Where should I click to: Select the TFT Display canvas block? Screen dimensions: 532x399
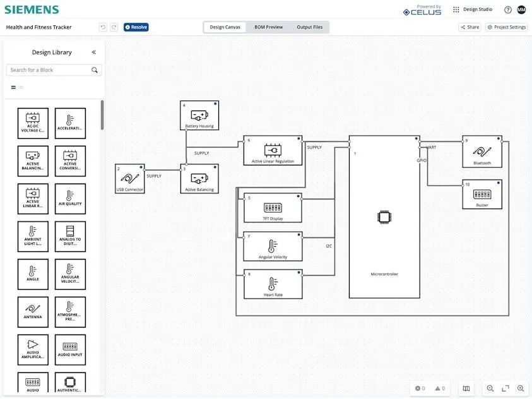pos(273,208)
